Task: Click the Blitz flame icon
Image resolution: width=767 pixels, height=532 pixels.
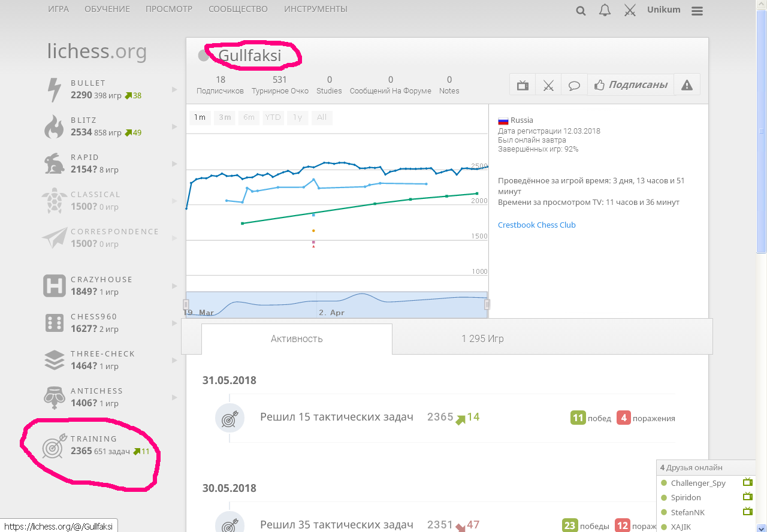Action: coord(54,127)
